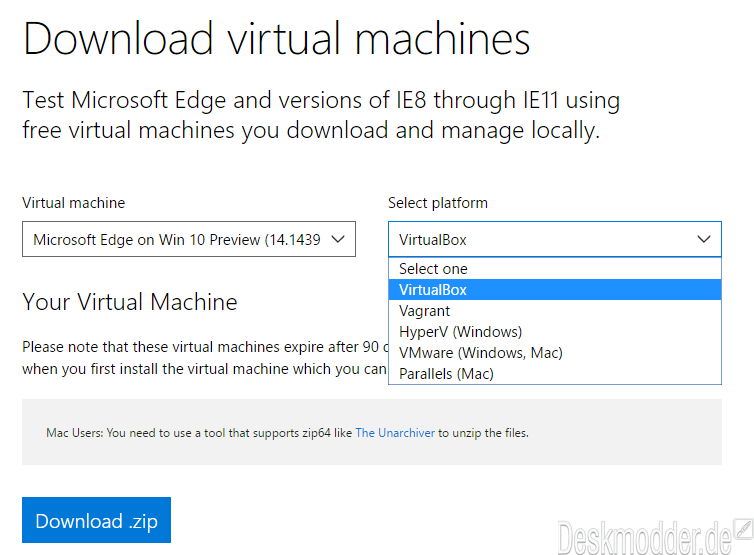Click the Download .zip button
The height and width of the screenshot is (555, 754).
point(96,520)
